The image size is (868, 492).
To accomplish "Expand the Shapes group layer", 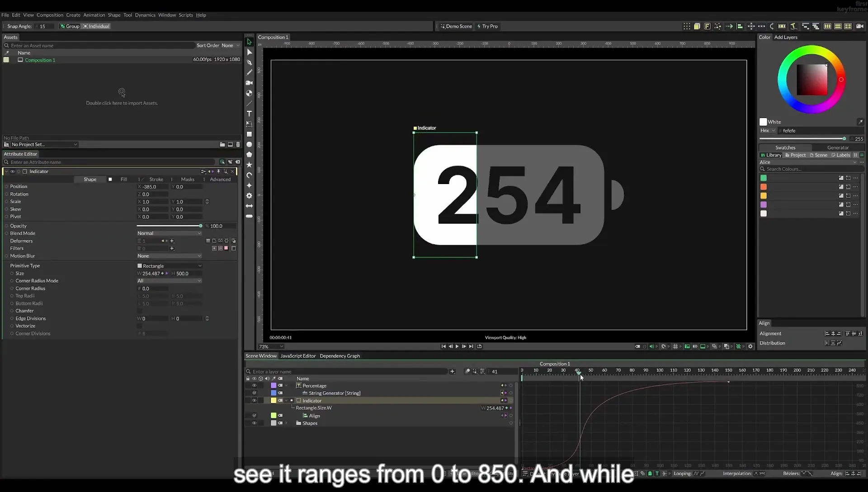I will [286, 423].
